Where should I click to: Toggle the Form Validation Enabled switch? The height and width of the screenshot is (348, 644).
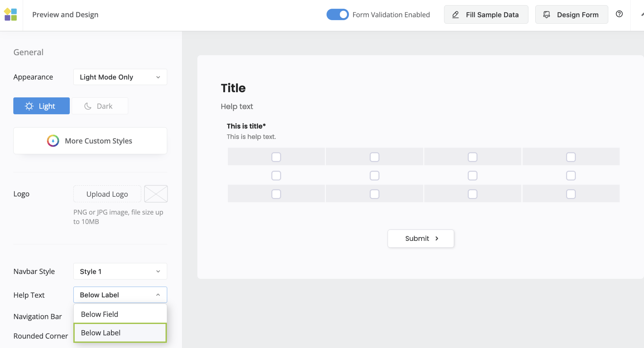tap(338, 14)
